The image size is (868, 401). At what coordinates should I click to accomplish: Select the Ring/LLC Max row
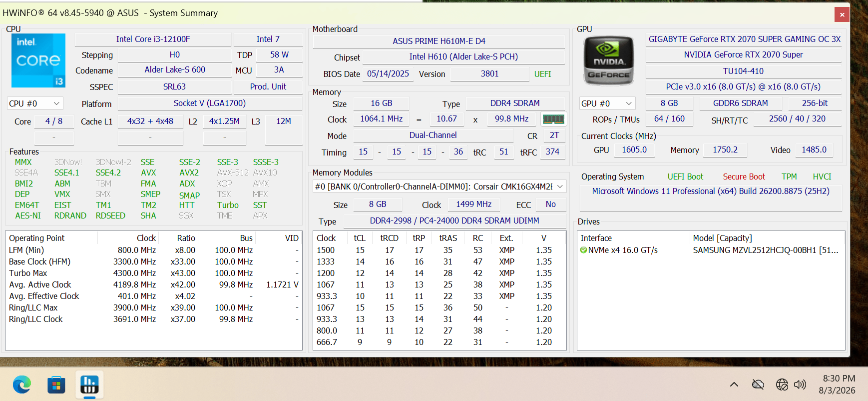tap(154, 307)
